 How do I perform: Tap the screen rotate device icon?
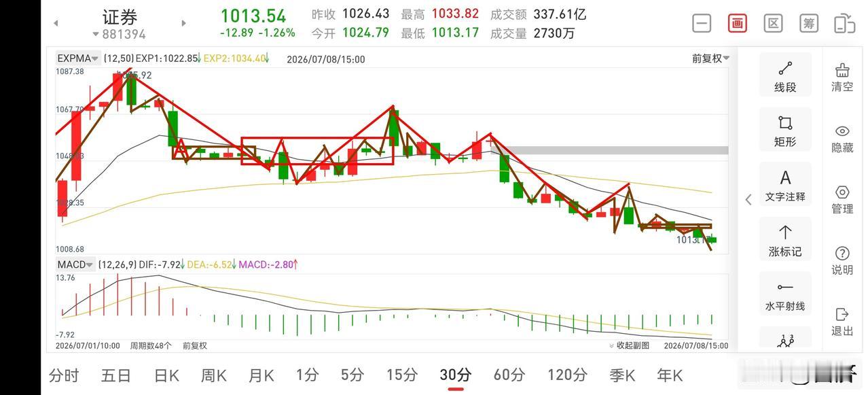[x=844, y=23]
